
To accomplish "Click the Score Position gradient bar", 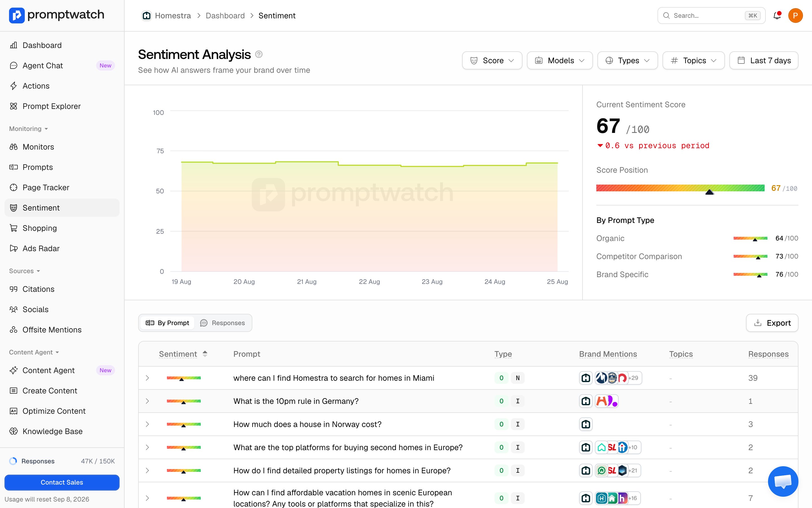I will click(680, 188).
